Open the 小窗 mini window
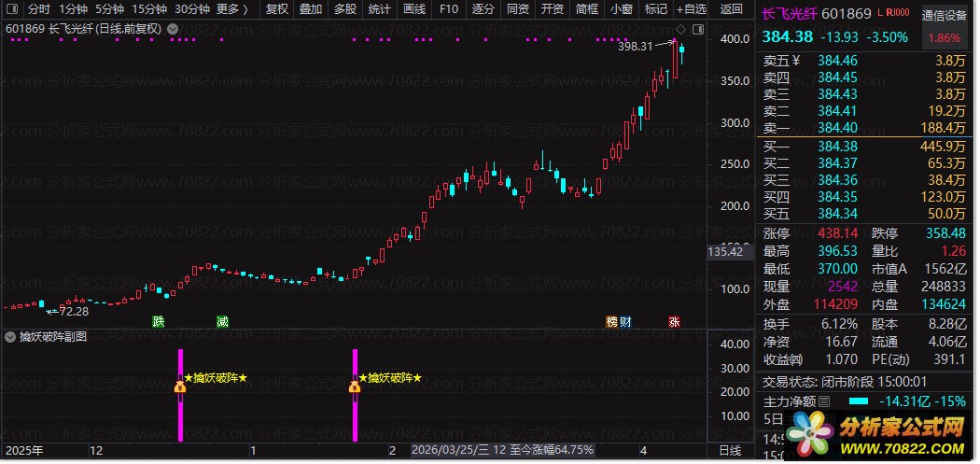The width and height of the screenshot is (980, 464). coord(621,8)
